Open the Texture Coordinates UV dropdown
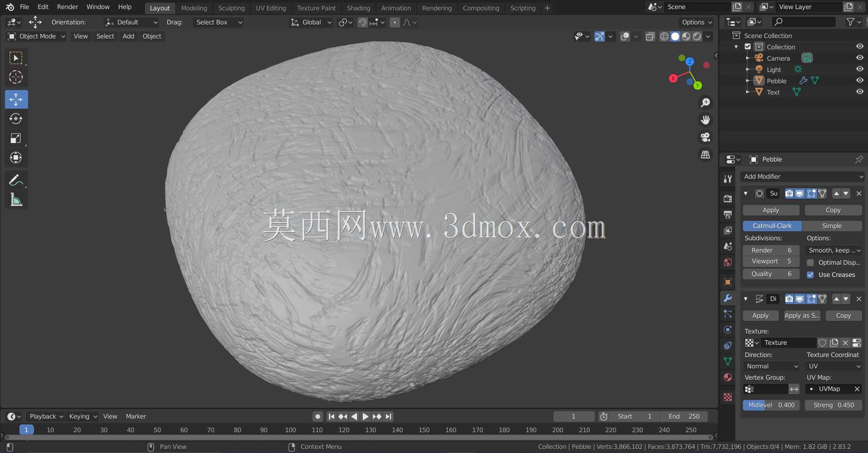This screenshot has height=453, width=868. pos(834,366)
